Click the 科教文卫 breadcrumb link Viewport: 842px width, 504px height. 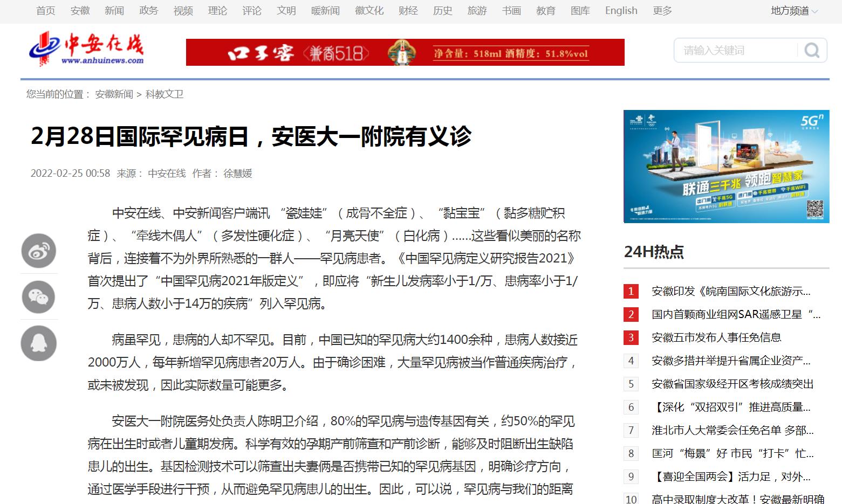(165, 94)
